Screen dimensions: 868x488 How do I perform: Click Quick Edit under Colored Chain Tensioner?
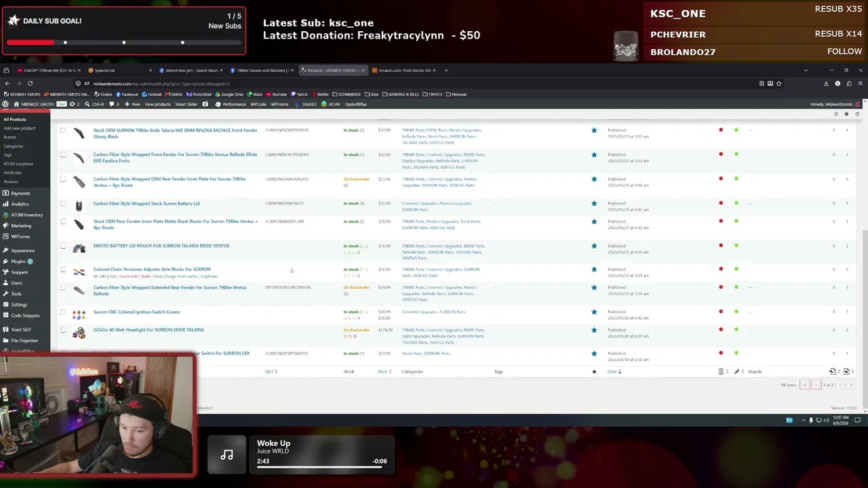coord(128,277)
